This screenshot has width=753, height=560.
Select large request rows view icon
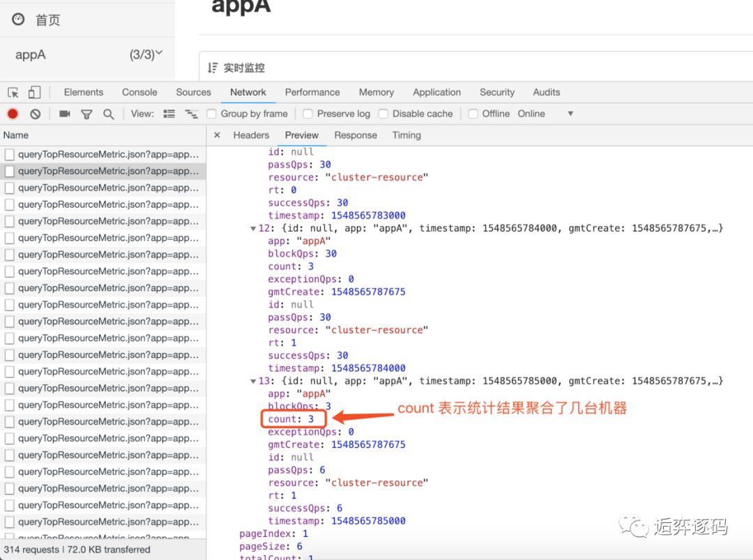tap(169, 114)
